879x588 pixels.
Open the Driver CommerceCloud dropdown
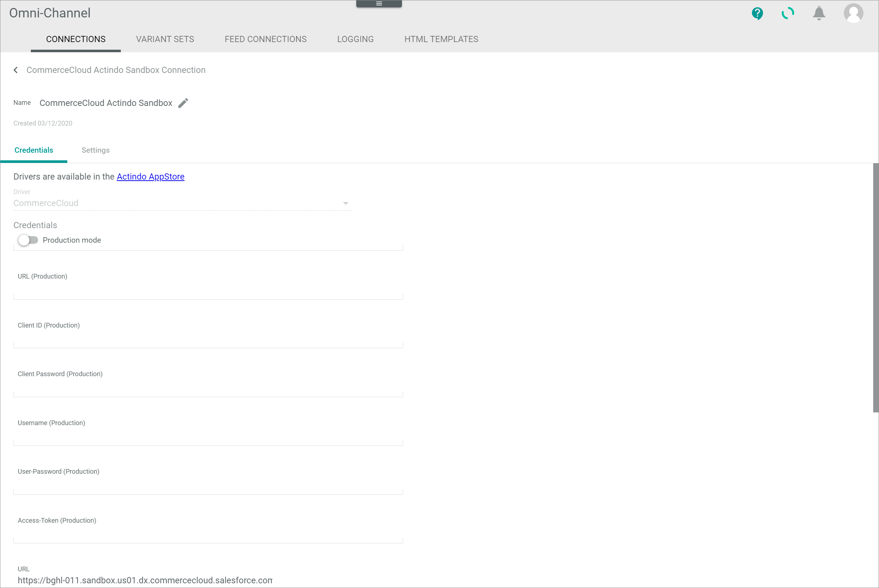tap(182, 203)
